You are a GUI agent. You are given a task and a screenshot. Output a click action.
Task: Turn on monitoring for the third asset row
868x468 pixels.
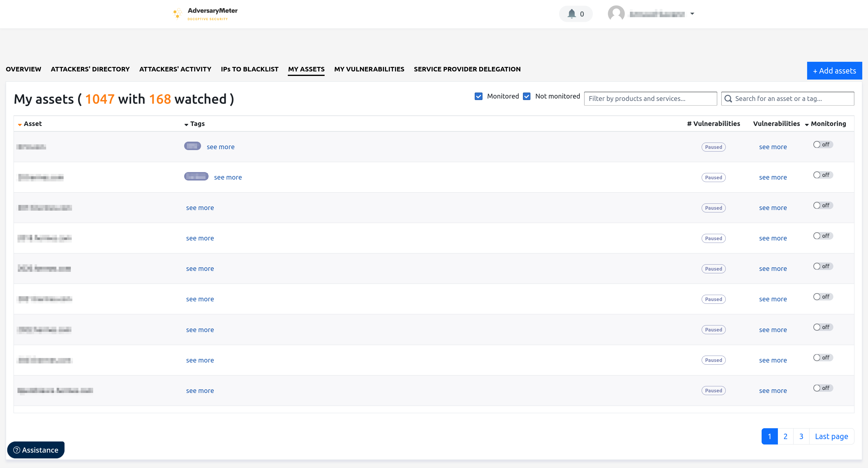[822, 206]
